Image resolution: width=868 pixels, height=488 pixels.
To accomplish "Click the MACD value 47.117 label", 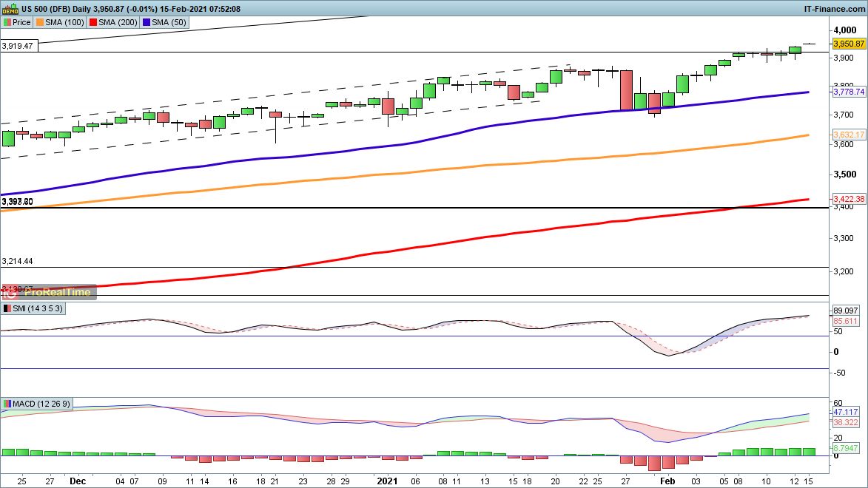I will [844, 411].
